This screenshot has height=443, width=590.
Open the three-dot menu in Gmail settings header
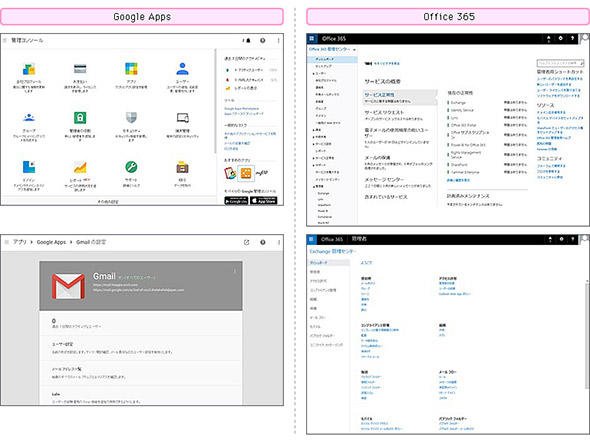point(279,242)
